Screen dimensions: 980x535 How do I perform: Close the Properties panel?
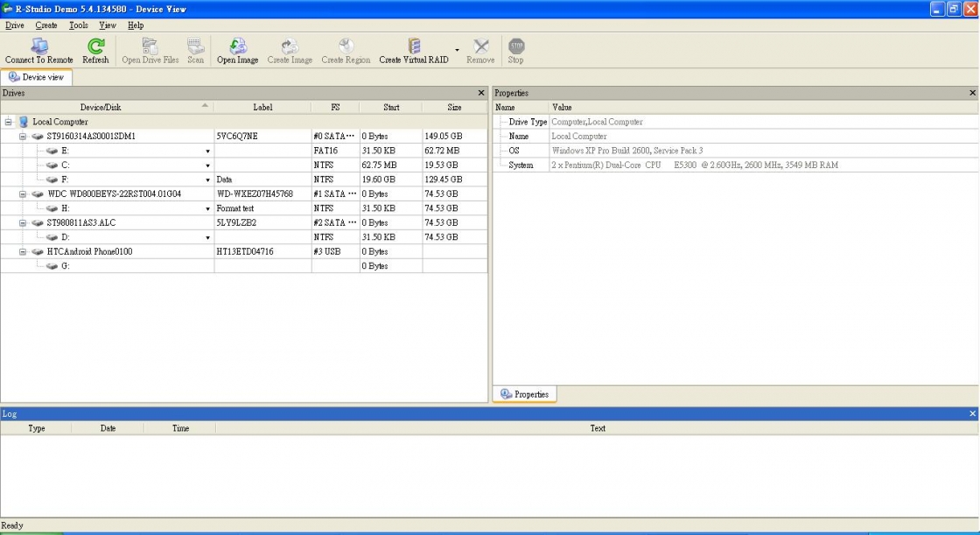pyautogui.click(x=972, y=93)
